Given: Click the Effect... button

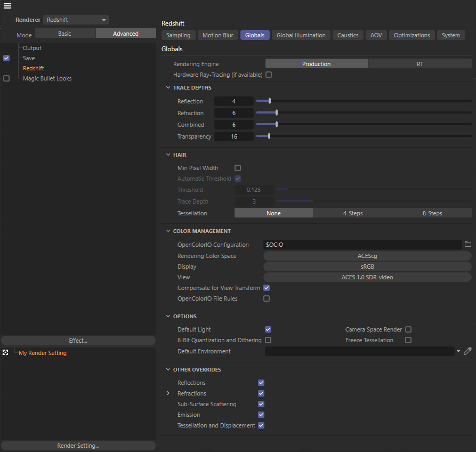Looking at the screenshot, I should (x=78, y=341).
